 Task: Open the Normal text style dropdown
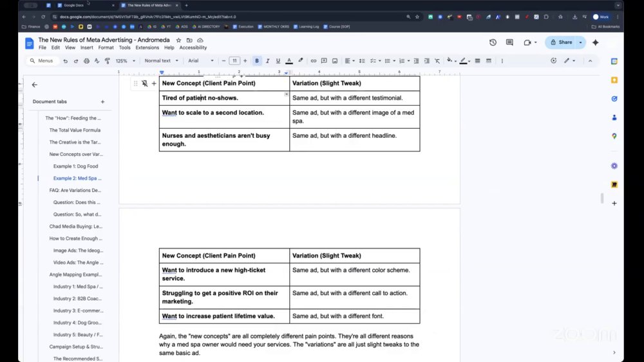point(162,61)
